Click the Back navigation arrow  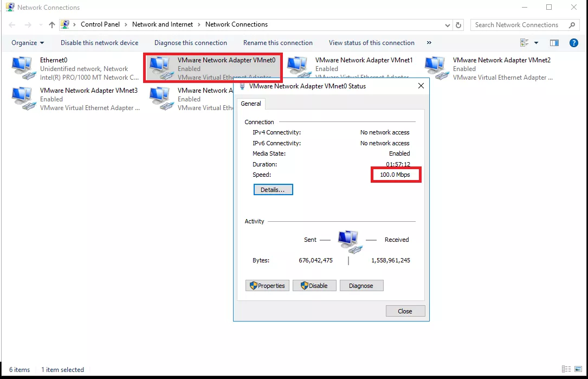pyautogui.click(x=12, y=25)
